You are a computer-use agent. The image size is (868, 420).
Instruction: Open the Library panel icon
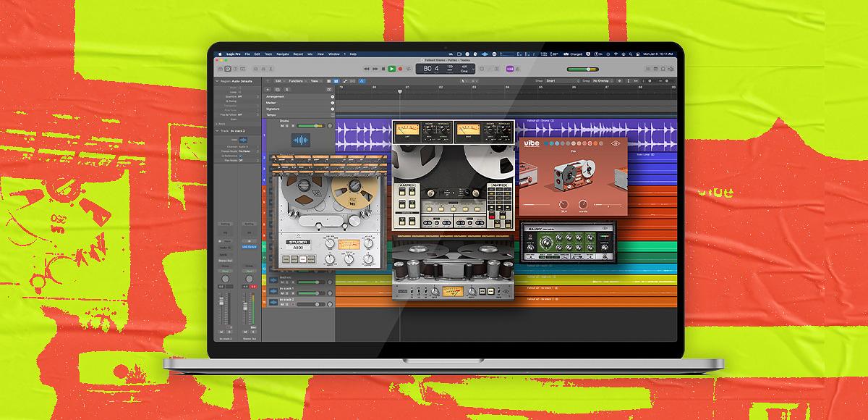click(x=220, y=68)
